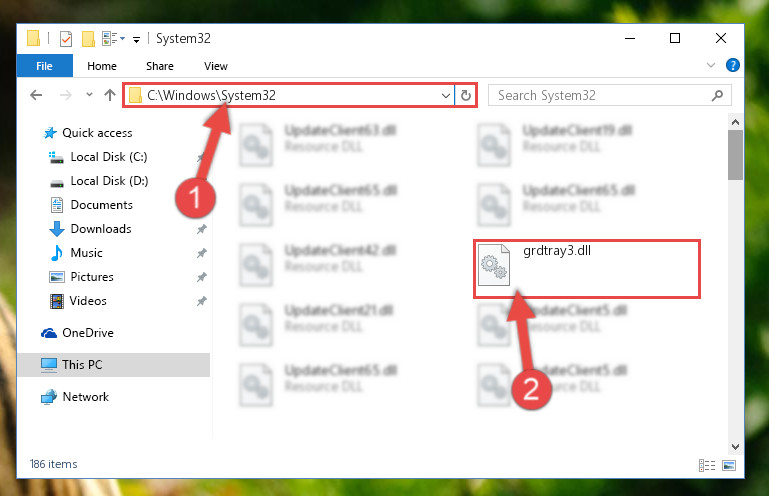Click the New folder toolbar icon

point(88,39)
